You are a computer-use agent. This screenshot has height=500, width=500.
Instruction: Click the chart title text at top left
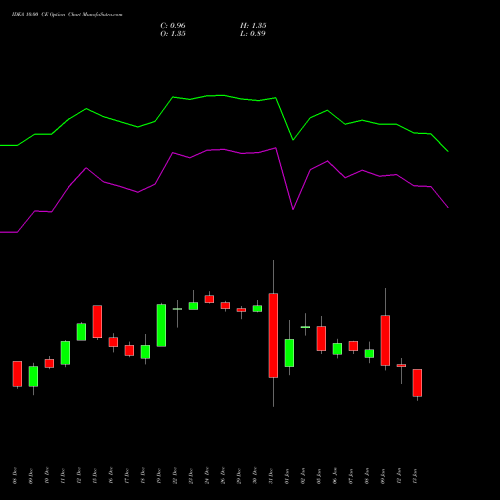coord(67,15)
